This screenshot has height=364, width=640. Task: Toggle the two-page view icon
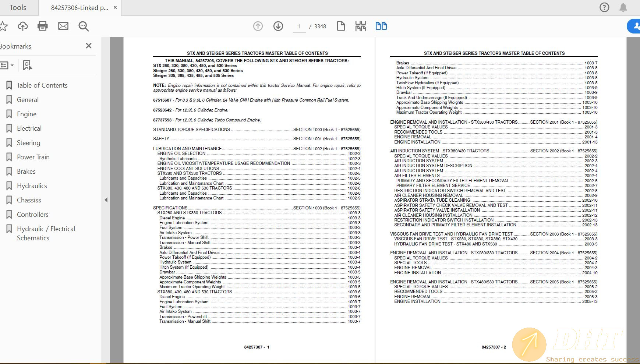(x=381, y=26)
